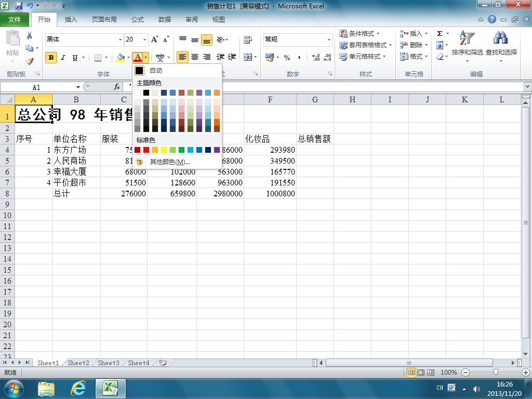Viewport: 532px width, 399px height.
Task: Open the font size dropdown
Action: pyautogui.click(x=144, y=39)
